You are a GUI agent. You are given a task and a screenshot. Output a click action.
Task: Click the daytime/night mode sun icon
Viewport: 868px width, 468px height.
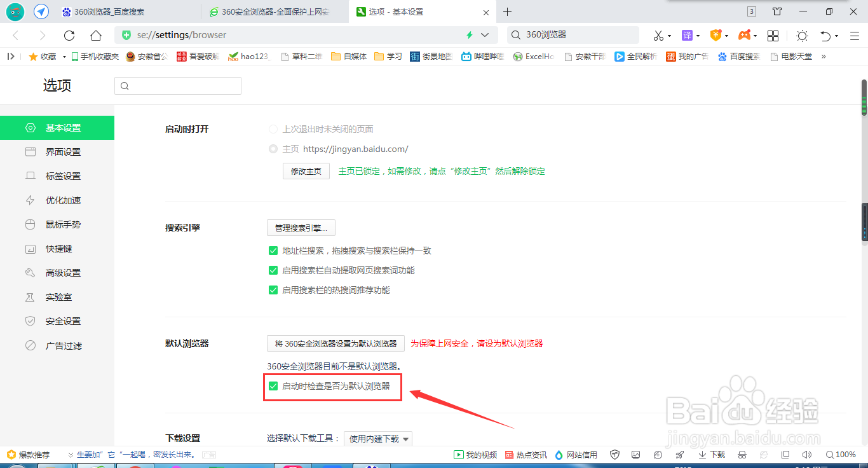click(802, 36)
